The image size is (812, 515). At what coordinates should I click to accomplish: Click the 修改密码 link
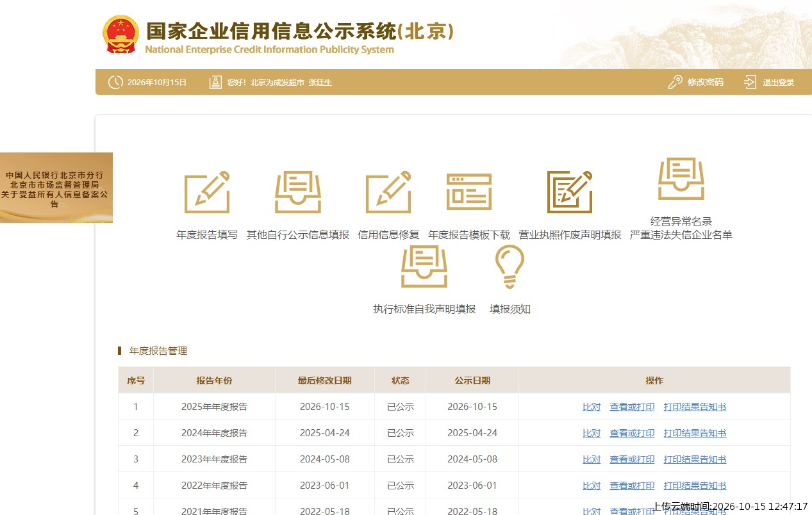coord(705,82)
